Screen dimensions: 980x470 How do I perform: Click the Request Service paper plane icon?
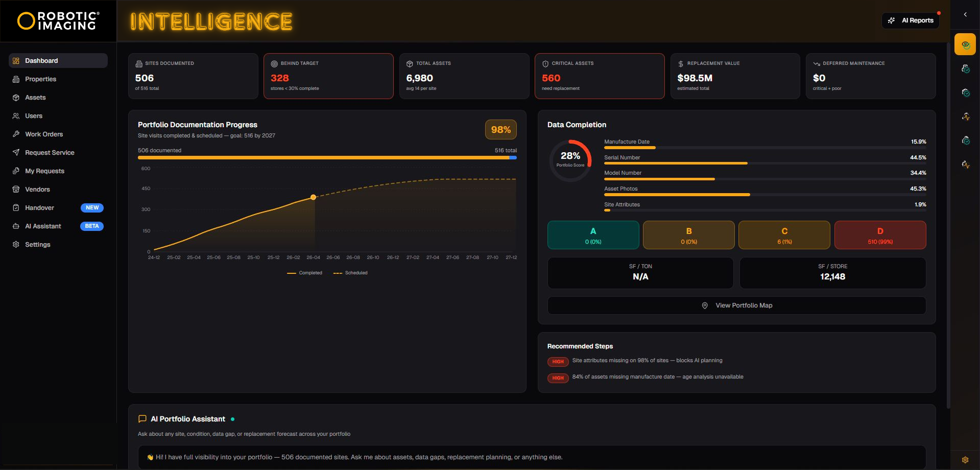pos(16,152)
